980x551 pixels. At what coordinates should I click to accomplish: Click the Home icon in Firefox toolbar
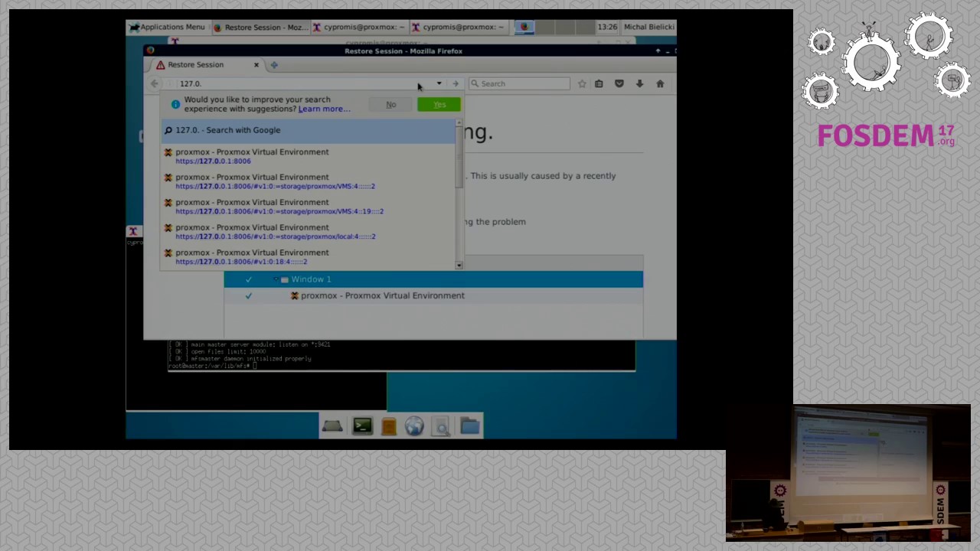pyautogui.click(x=660, y=83)
